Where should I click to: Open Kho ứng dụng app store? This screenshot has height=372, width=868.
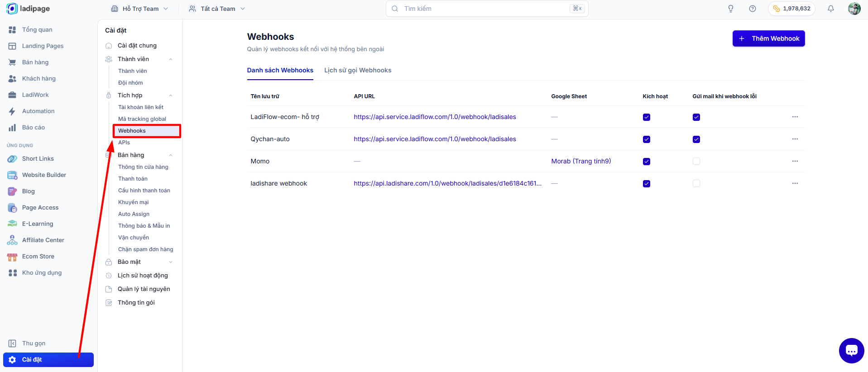[x=42, y=273]
